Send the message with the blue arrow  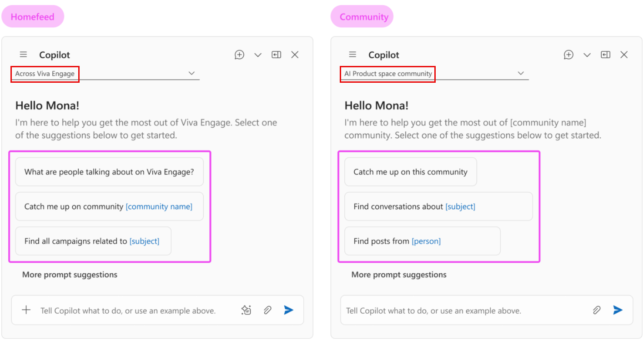tap(288, 310)
